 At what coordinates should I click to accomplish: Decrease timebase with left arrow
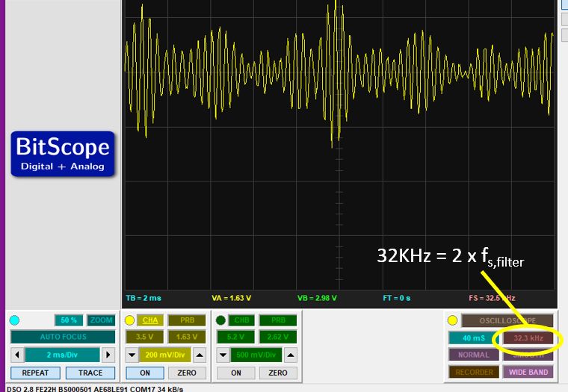17,355
